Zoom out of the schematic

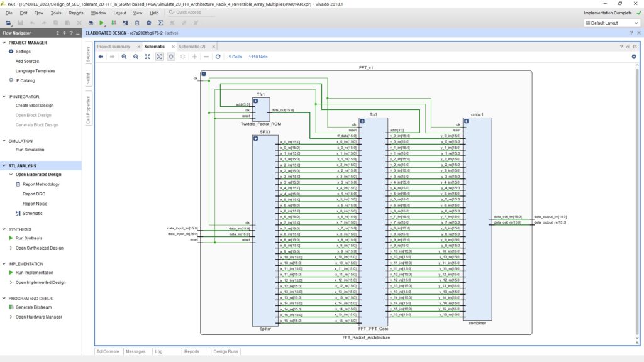click(136, 57)
